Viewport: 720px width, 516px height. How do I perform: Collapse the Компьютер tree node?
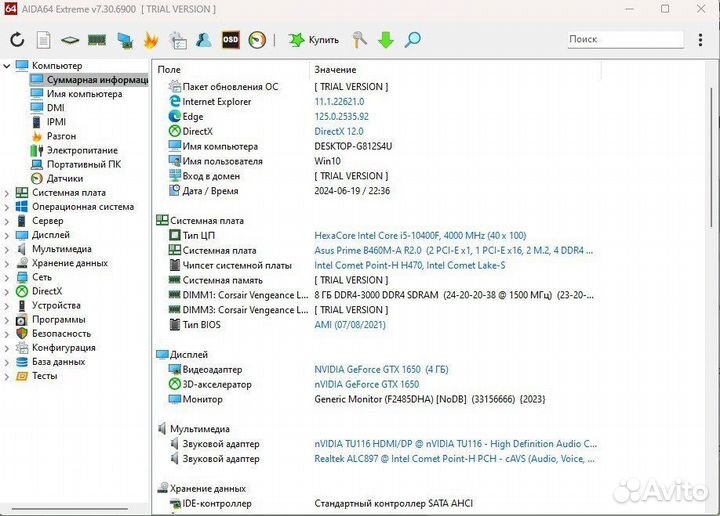(6, 66)
